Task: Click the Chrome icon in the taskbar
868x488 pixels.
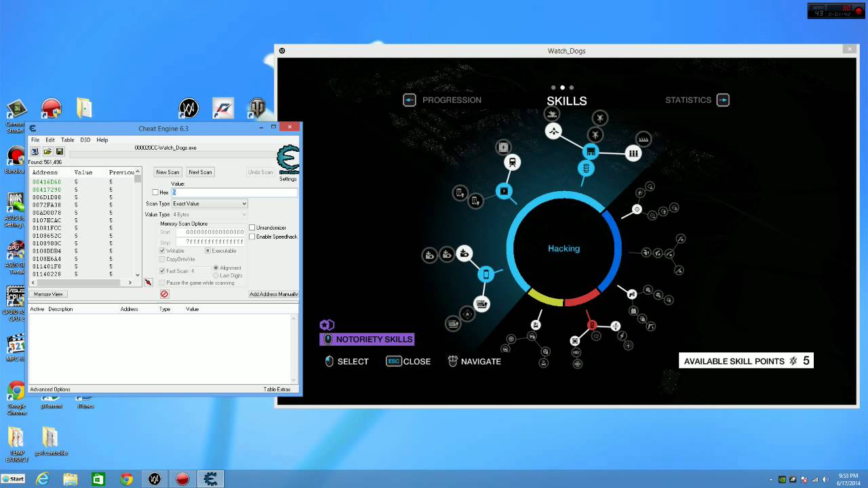Action: click(x=126, y=479)
